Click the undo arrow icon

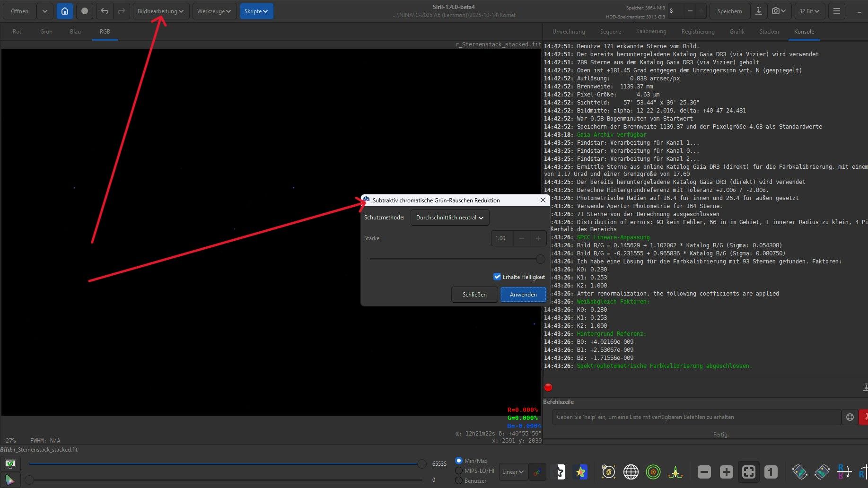point(105,11)
